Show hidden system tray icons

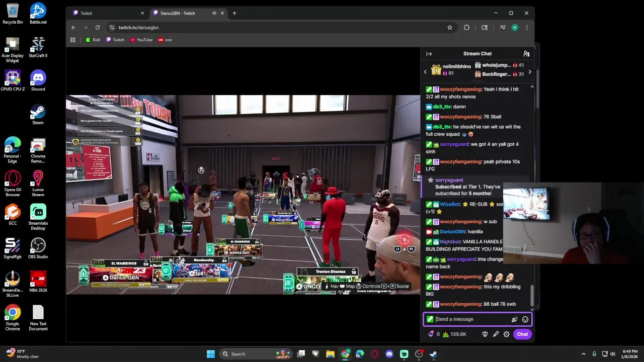[584, 354]
